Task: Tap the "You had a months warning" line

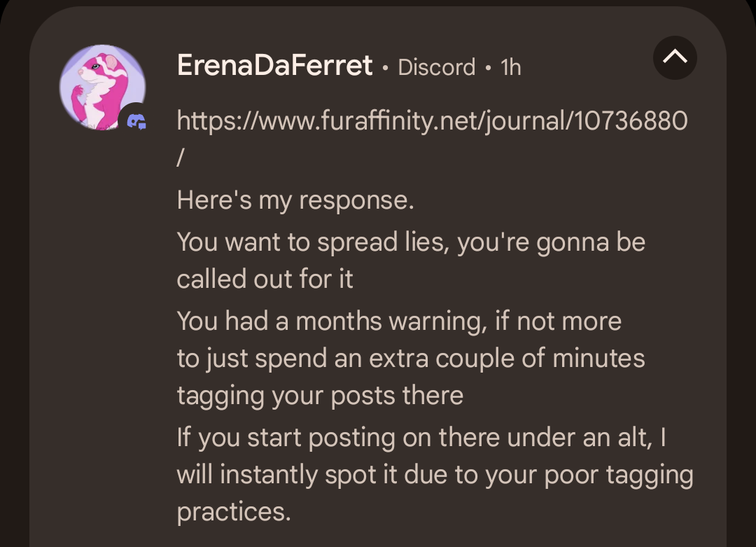Action: click(x=399, y=321)
